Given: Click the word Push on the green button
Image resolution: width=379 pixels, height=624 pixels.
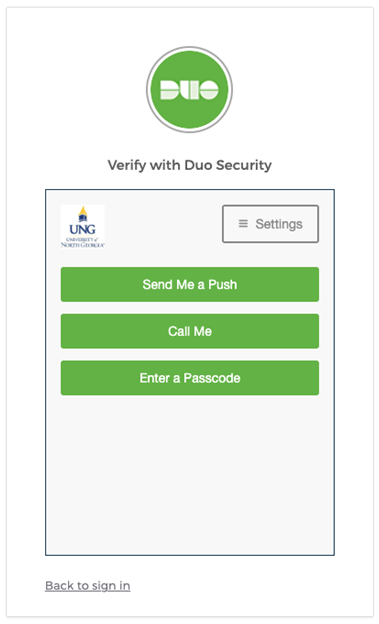Looking at the screenshot, I should [x=223, y=285].
